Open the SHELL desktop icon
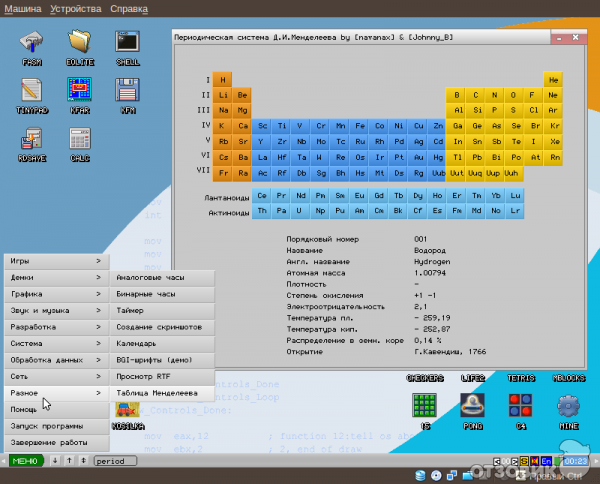 127,44
